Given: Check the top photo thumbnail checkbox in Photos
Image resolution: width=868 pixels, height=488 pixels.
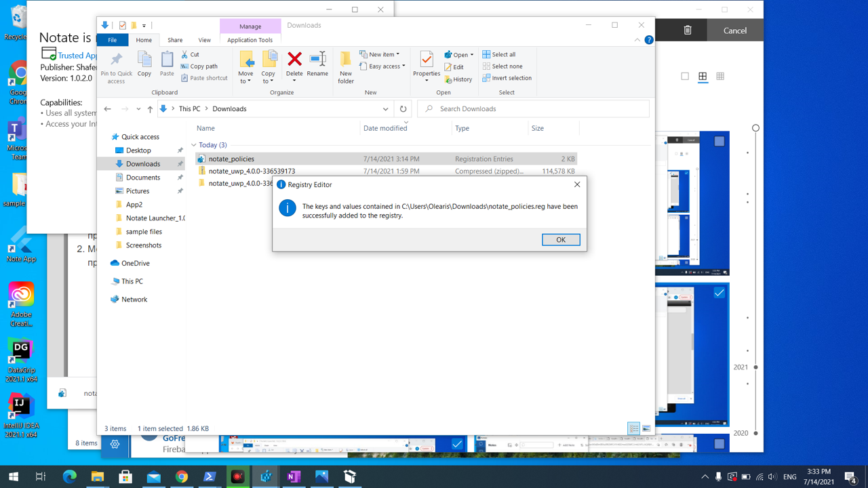Looking at the screenshot, I should [x=719, y=141].
